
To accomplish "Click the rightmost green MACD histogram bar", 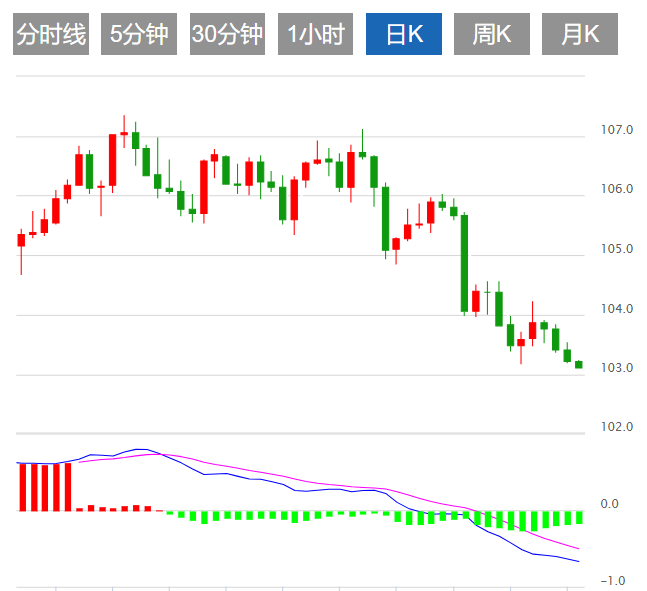I will click(x=578, y=517).
